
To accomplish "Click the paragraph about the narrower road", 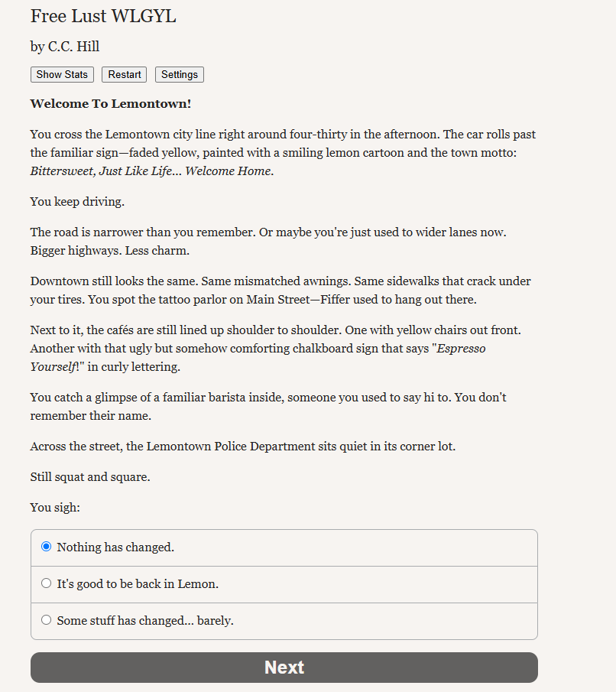I will [268, 242].
